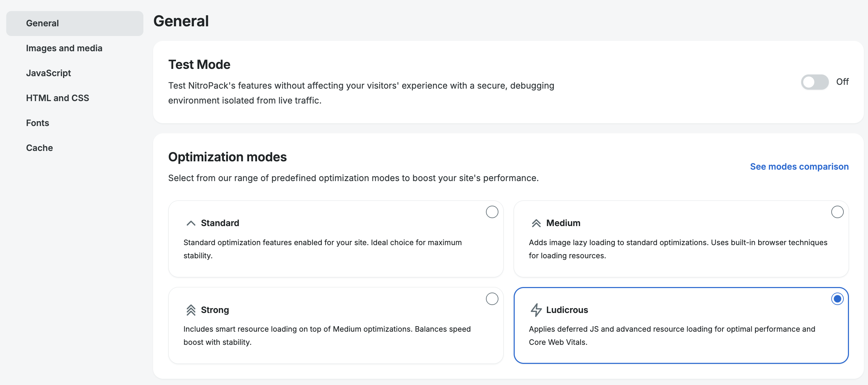Image resolution: width=868 pixels, height=385 pixels.
Task: Navigate to the Cache settings
Action: click(39, 148)
